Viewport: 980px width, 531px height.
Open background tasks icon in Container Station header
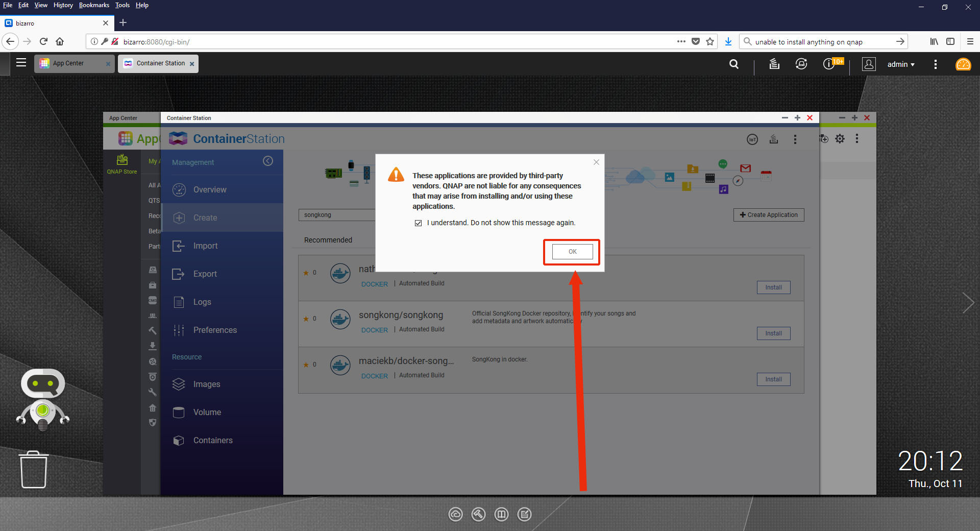click(774, 139)
